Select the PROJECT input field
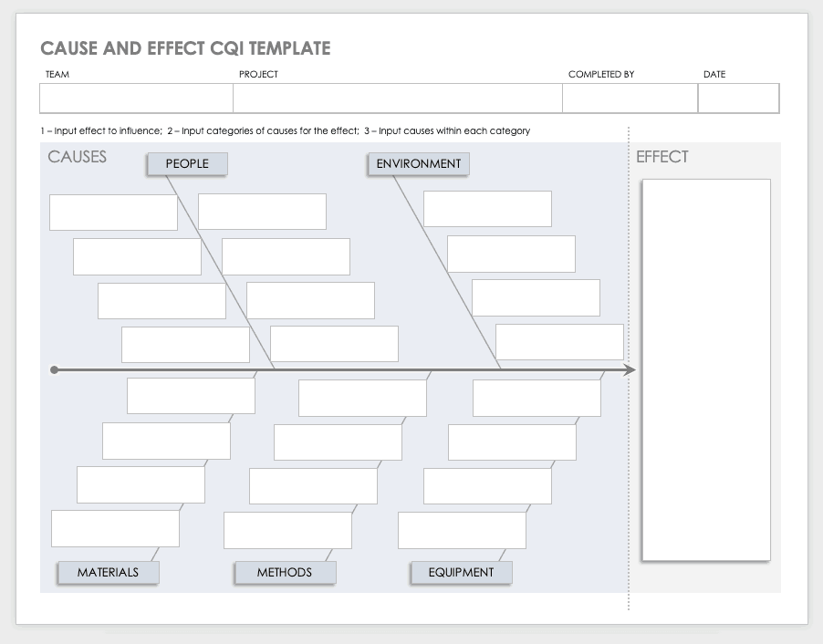This screenshot has width=823, height=644. point(397,98)
